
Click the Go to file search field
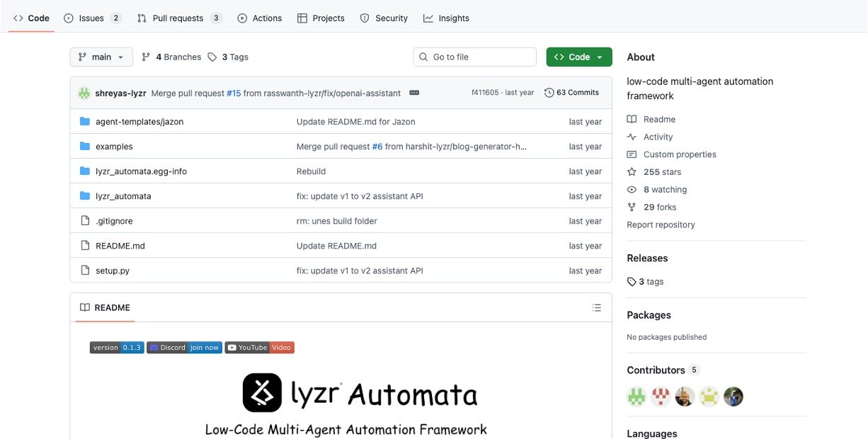tap(474, 57)
